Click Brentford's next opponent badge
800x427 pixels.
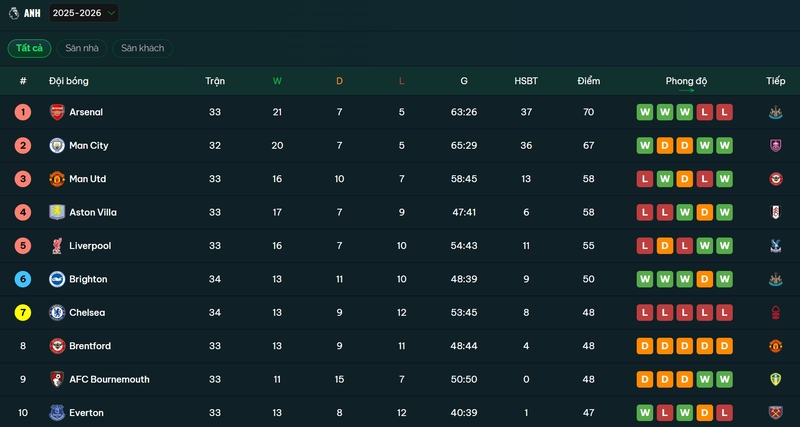775,346
